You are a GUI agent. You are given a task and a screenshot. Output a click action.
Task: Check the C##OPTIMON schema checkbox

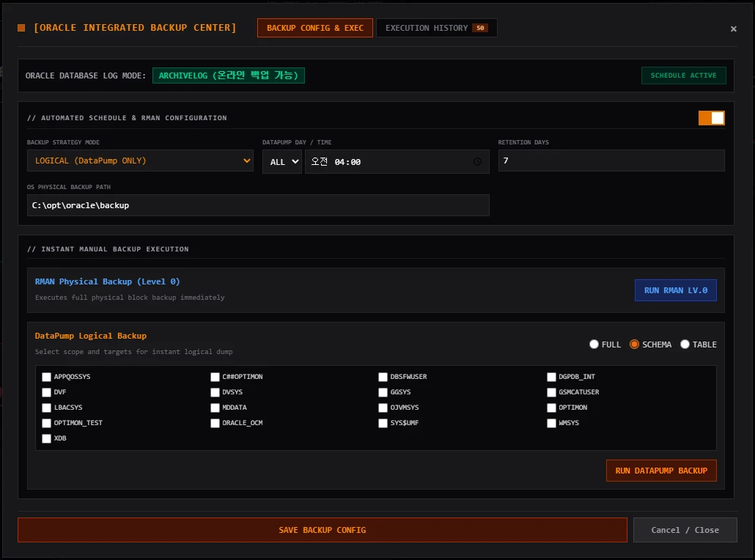click(215, 377)
